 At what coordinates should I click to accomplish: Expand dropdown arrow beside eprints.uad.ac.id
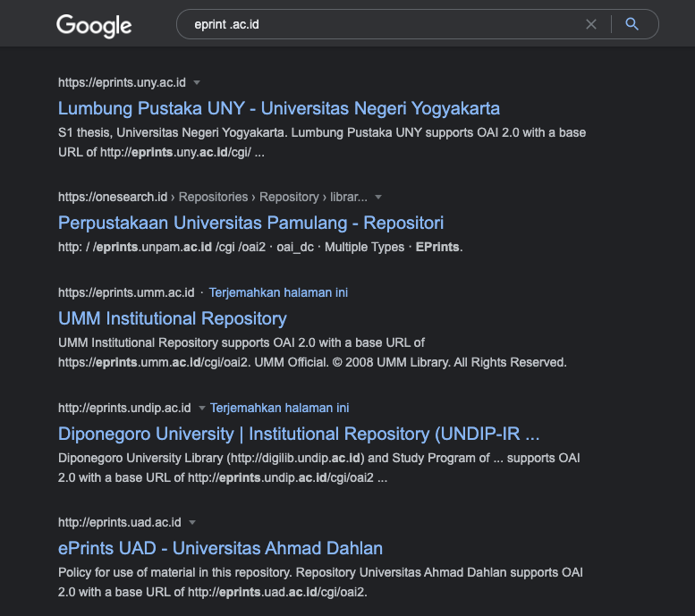[192, 522]
